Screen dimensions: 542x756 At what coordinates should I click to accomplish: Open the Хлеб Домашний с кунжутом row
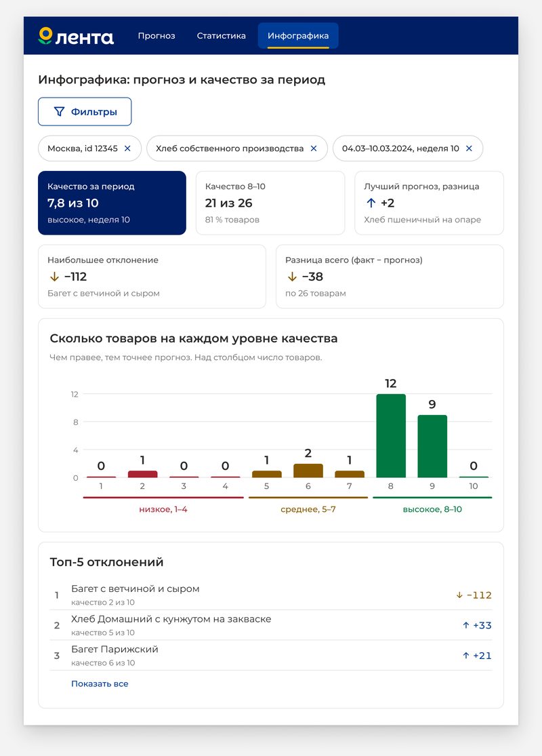pos(271,625)
